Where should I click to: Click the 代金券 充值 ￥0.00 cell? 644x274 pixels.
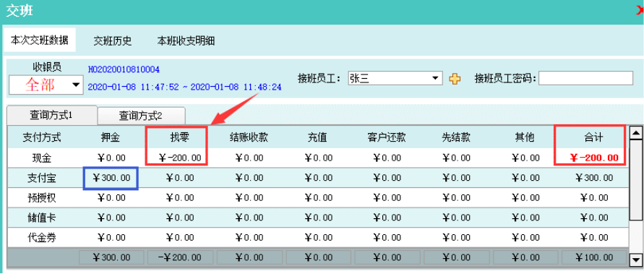pyautogui.click(x=318, y=237)
